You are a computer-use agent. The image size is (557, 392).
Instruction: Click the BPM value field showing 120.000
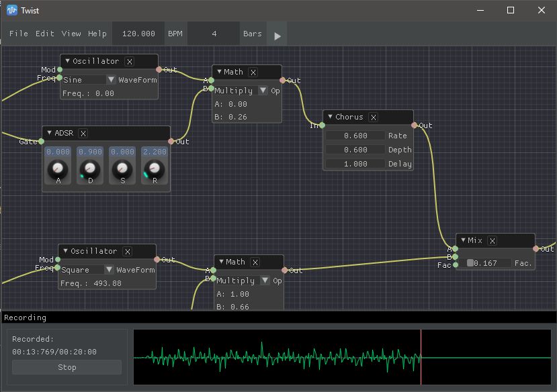click(x=137, y=33)
